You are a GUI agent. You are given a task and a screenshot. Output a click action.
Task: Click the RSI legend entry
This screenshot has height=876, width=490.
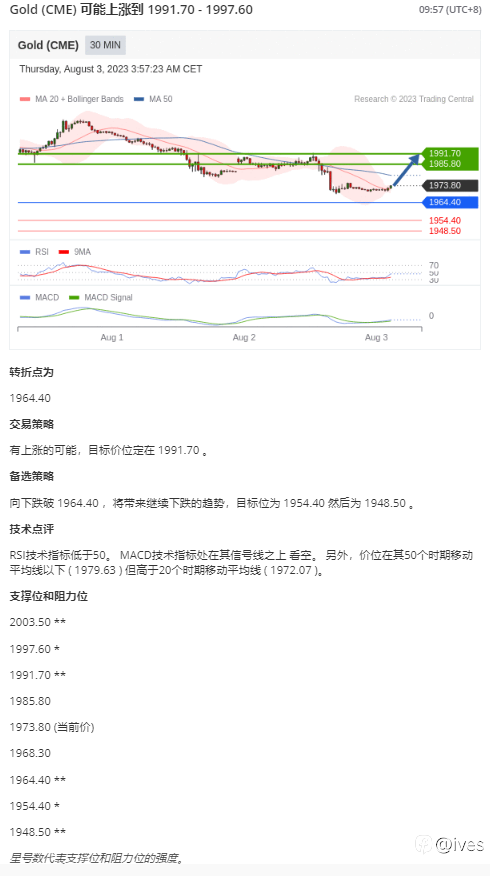(x=34, y=252)
